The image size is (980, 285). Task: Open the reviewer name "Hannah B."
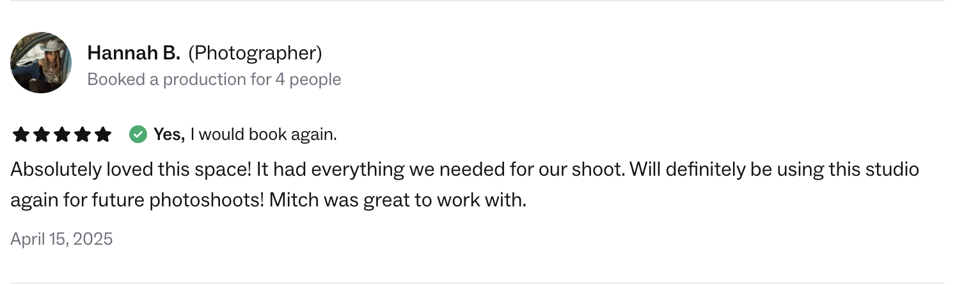tap(134, 53)
